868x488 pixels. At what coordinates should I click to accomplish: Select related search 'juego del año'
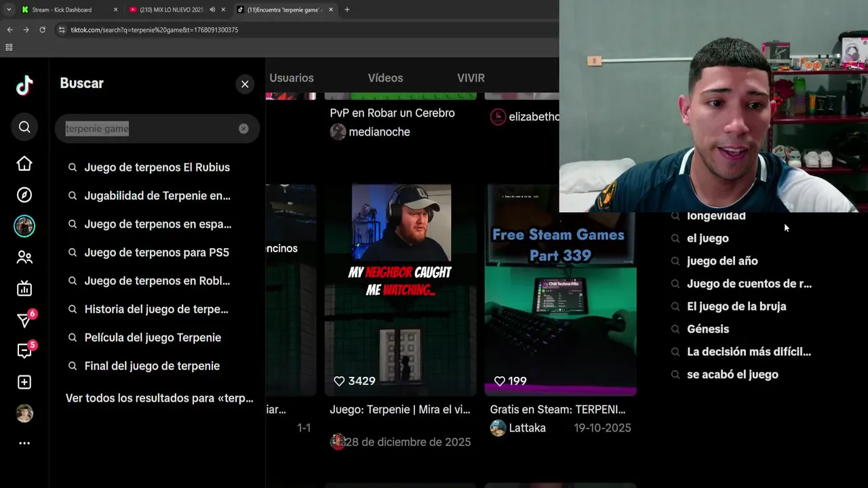pos(722,261)
